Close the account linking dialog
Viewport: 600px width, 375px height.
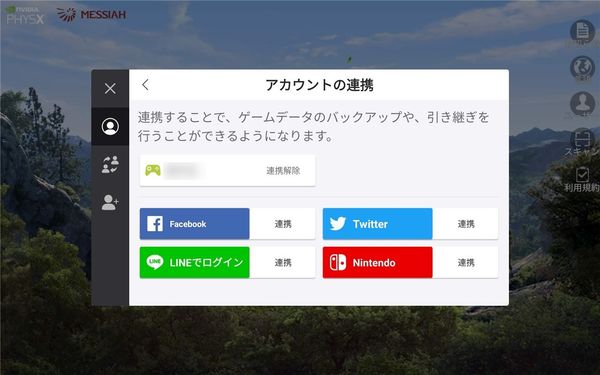110,89
